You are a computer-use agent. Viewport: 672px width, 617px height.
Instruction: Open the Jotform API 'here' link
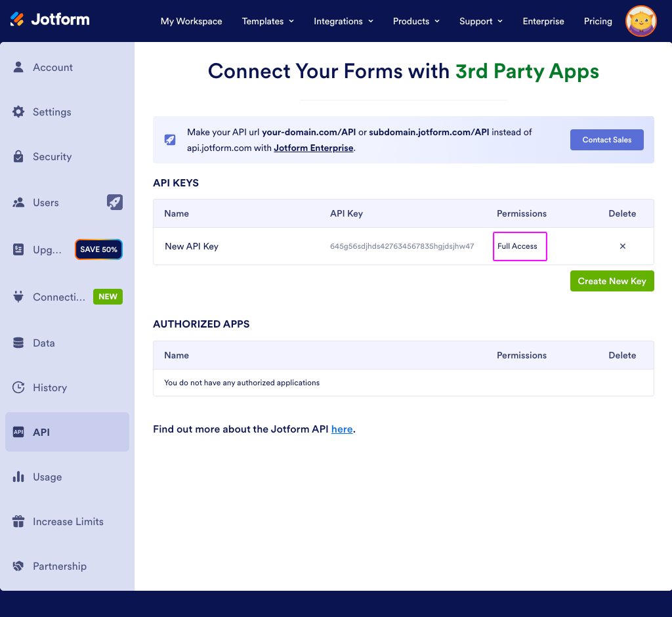[x=341, y=429]
